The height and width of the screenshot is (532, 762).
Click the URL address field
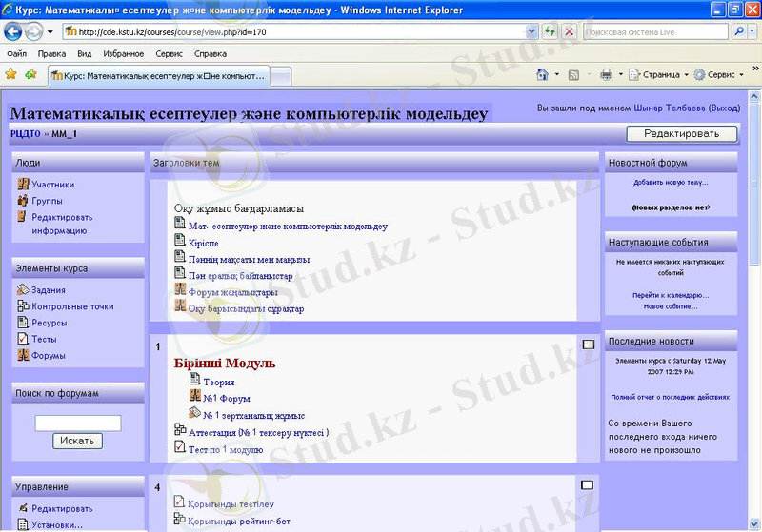tap(301, 32)
